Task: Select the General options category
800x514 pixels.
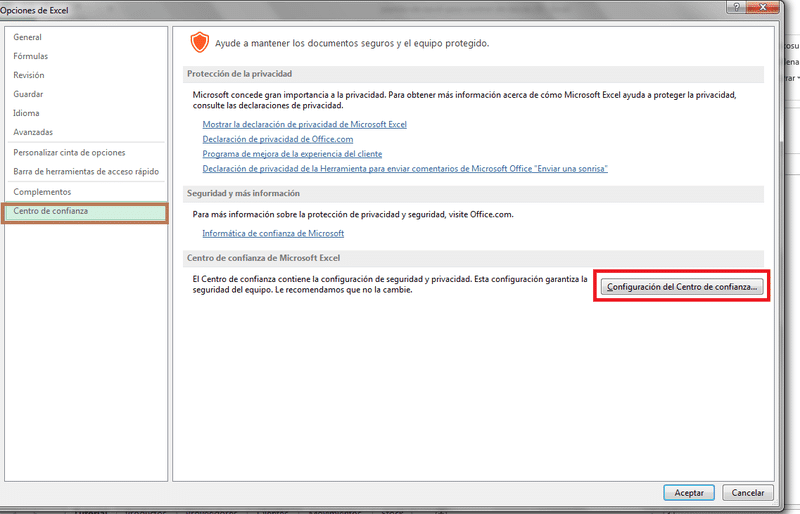Action: click(28, 37)
